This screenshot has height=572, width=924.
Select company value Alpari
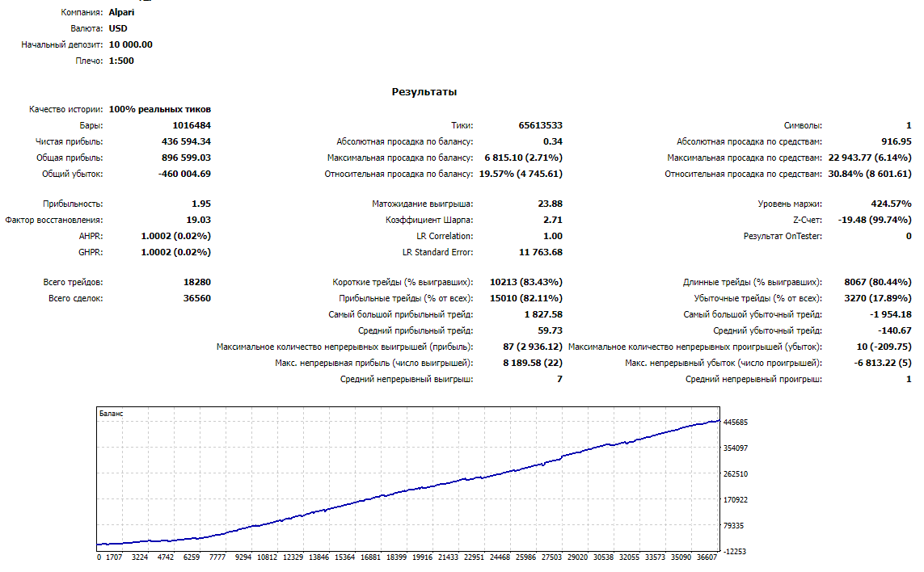click(121, 12)
